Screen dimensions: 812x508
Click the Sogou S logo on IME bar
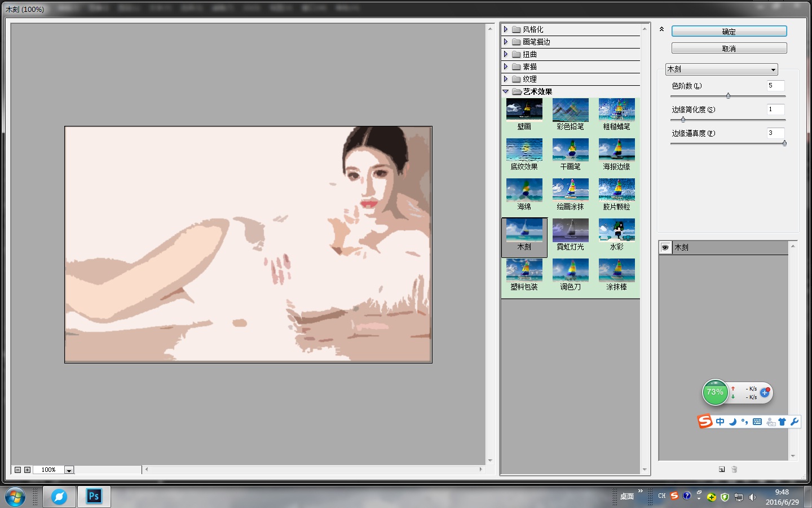pyautogui.click(x=705, y=421)
